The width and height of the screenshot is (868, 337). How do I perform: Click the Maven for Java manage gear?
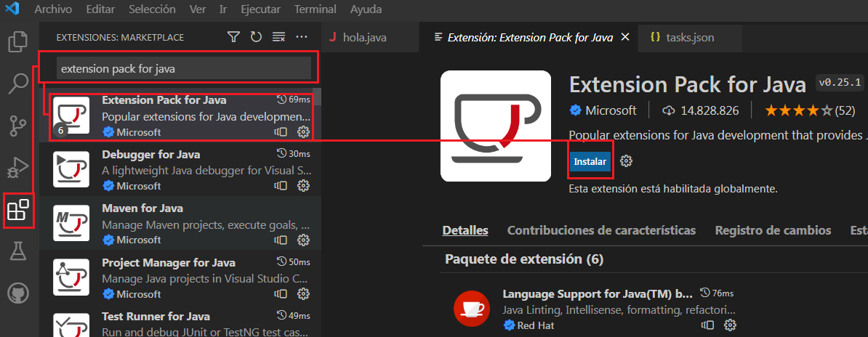click(x=303, y=240)
